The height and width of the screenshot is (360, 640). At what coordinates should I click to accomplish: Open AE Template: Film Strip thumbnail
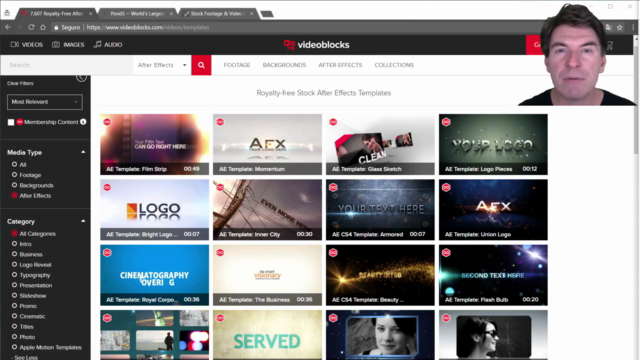coord(155,144)
